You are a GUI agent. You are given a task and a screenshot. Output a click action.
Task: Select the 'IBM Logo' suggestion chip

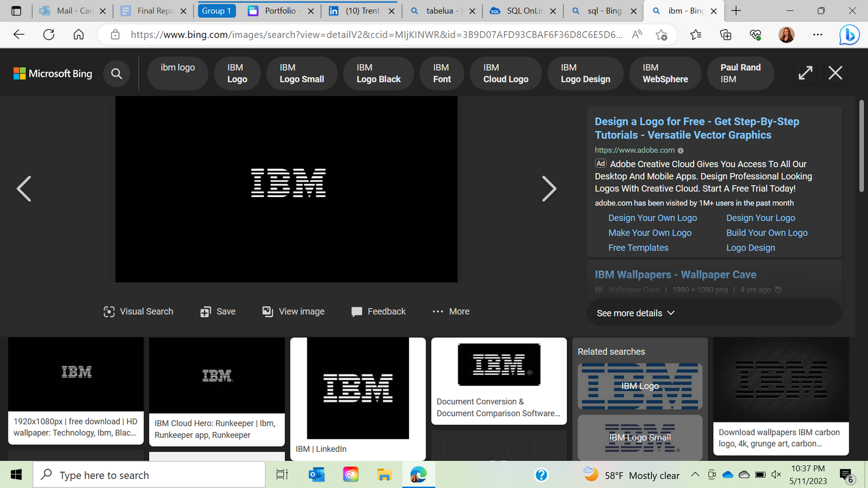coord(237,73)
